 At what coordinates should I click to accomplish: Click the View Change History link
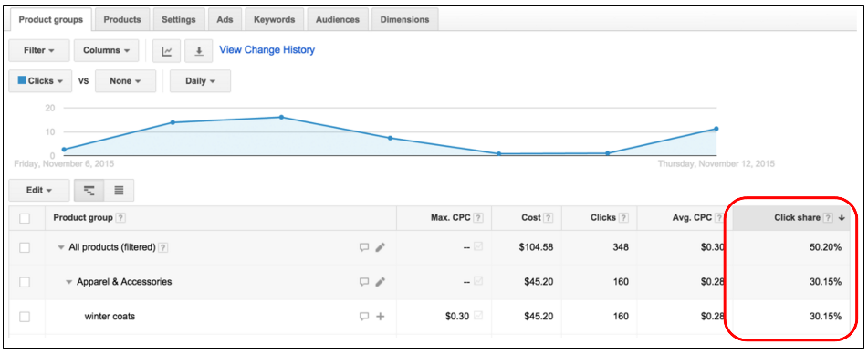click(x=267, y=50)
